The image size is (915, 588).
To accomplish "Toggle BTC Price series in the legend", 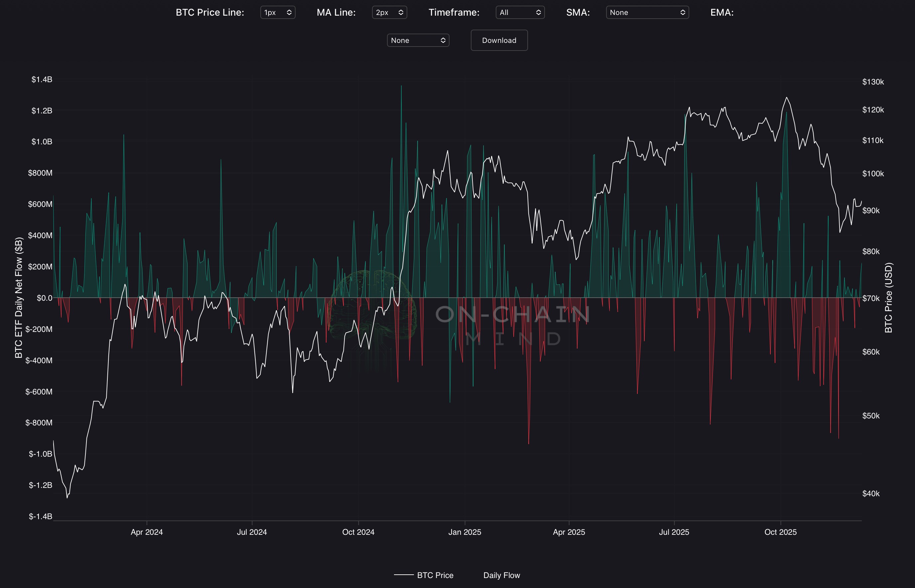I will (435, 575).
